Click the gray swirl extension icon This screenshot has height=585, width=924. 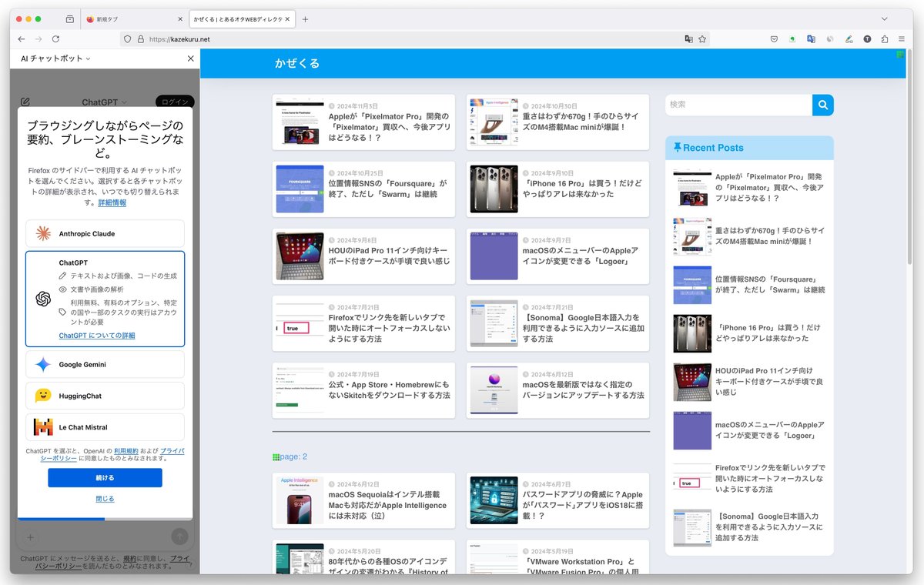click(830, 38)
